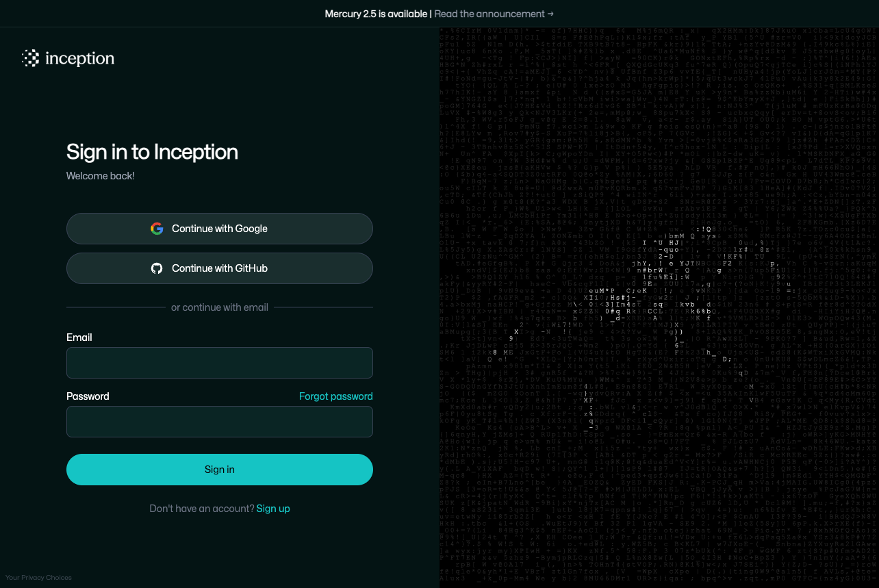The width and height of the screenshot is (879, 588).
Task: Click the "Email" field label
Action: coord(79,337)
